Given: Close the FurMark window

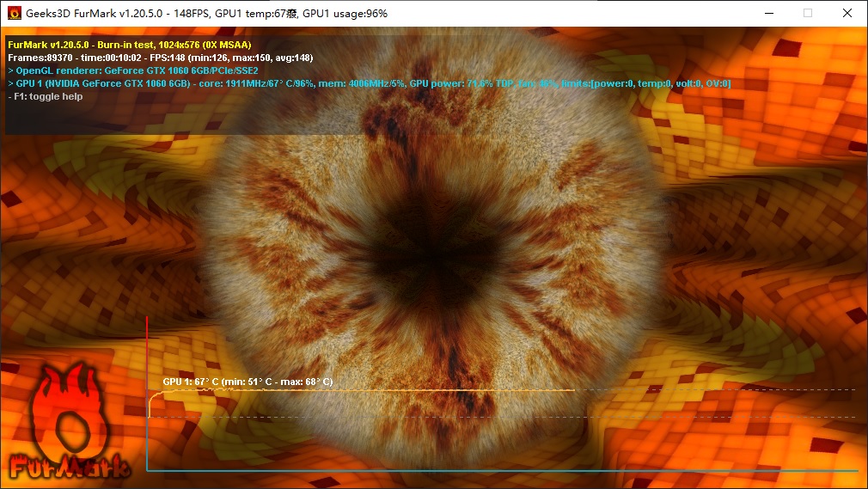Looking at the screenshot, I should (x=847, y=13).
